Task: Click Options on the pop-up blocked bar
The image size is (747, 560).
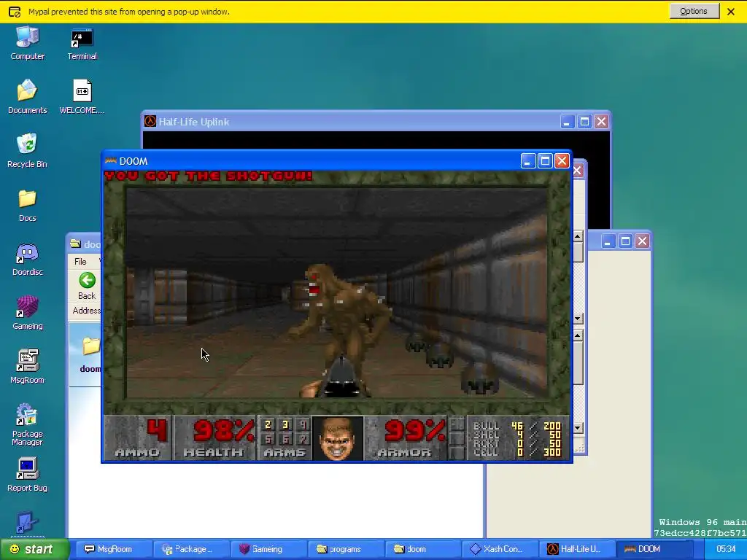Action: click(694, 11)
